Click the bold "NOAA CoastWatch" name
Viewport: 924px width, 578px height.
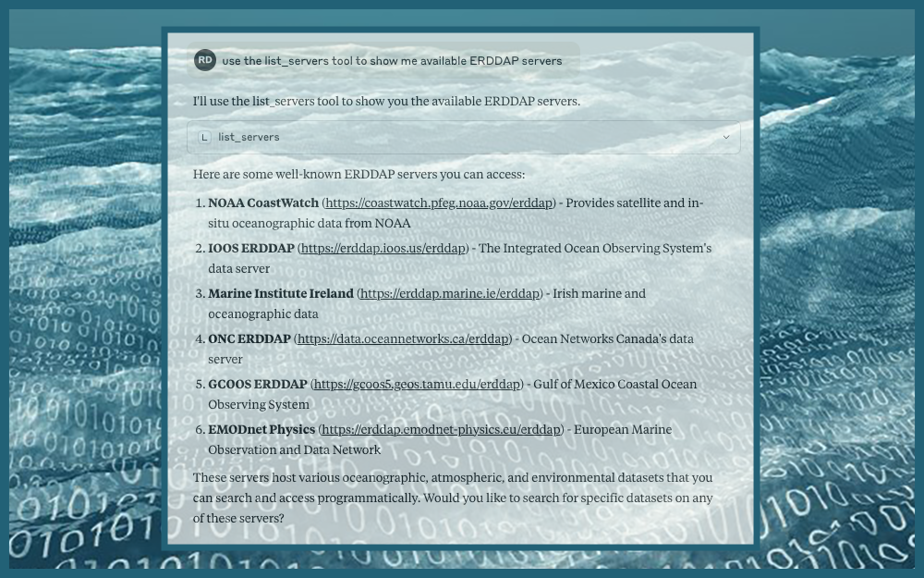(x=263, y=203)
